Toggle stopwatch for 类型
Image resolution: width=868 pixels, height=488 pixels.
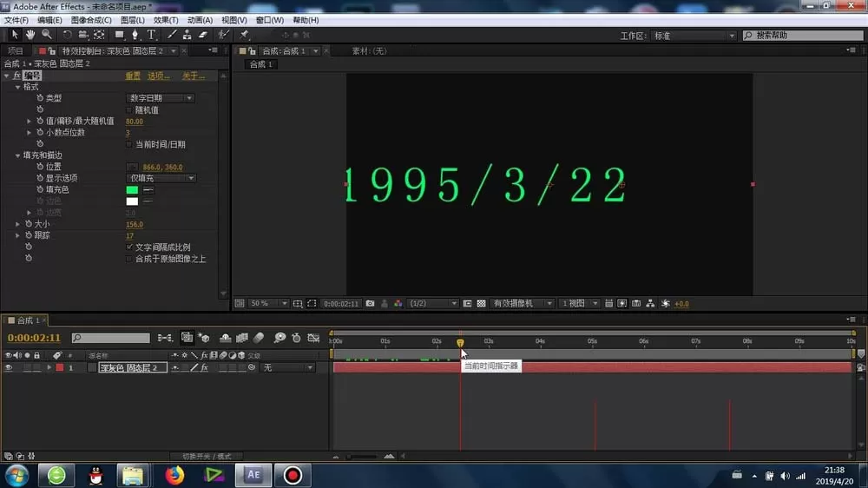pyautogui.click(x=40, y=98)
